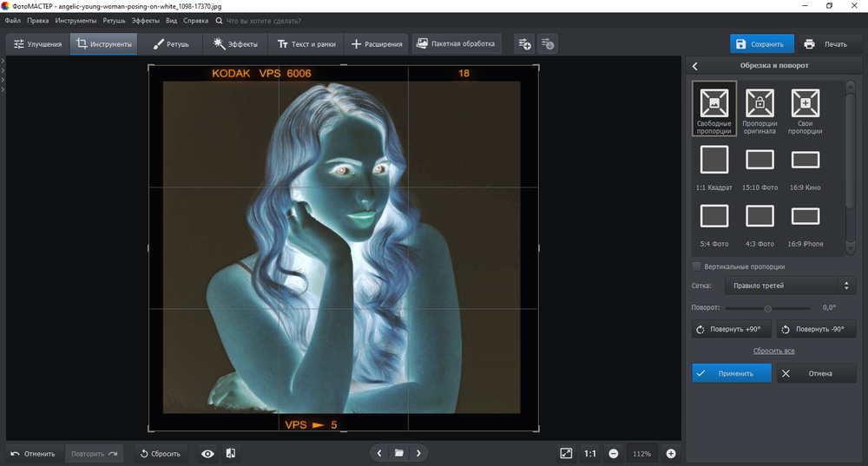Enable the Вертикальные пропорции checkbox

[x=697, y=266]
